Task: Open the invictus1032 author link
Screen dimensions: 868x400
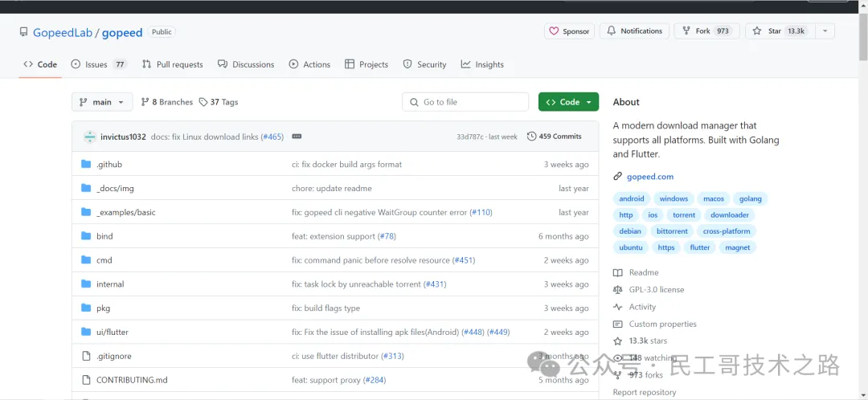Action: 123,137
